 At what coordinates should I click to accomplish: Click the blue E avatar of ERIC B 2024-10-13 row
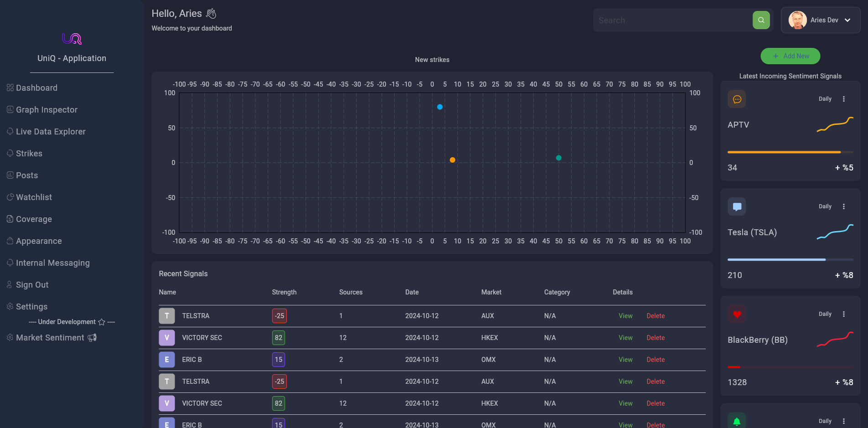click(167, 360)
